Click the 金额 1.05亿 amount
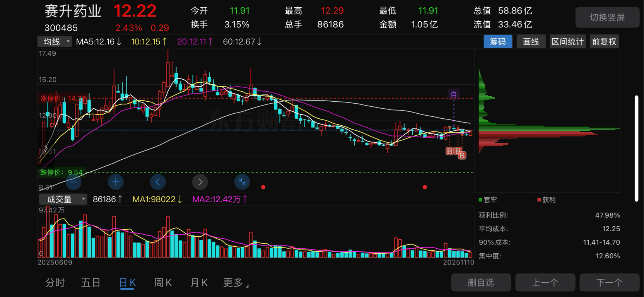 pos(408,24)
